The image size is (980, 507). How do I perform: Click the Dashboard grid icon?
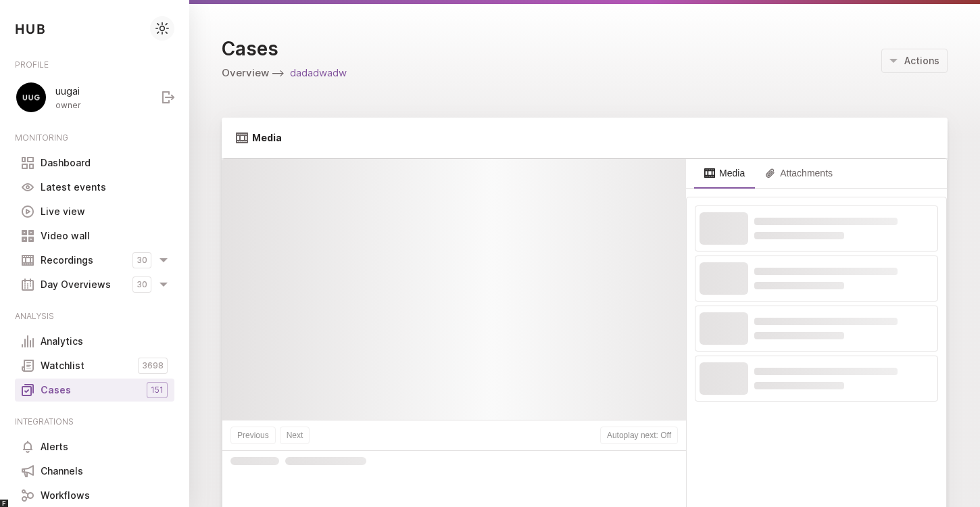(28, 163)
